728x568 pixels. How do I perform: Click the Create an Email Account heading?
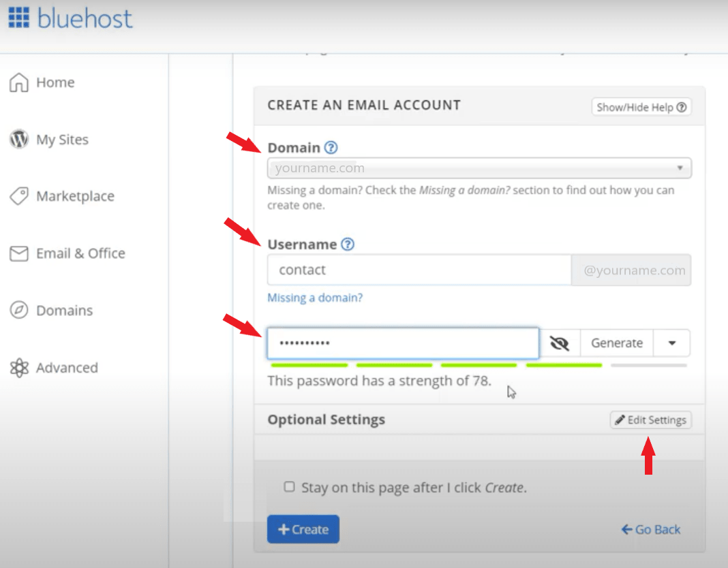point(364,106)
